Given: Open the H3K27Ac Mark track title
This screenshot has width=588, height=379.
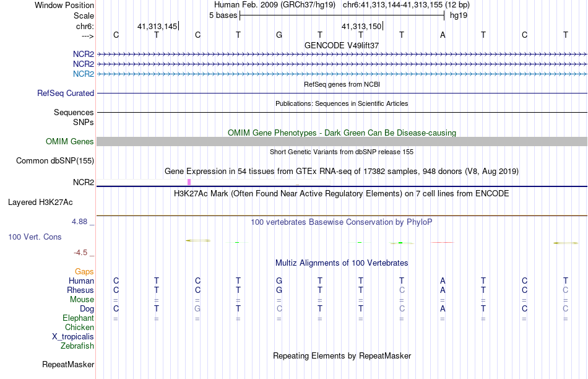Looking at the screenshot, I should (x=342, y=194).
